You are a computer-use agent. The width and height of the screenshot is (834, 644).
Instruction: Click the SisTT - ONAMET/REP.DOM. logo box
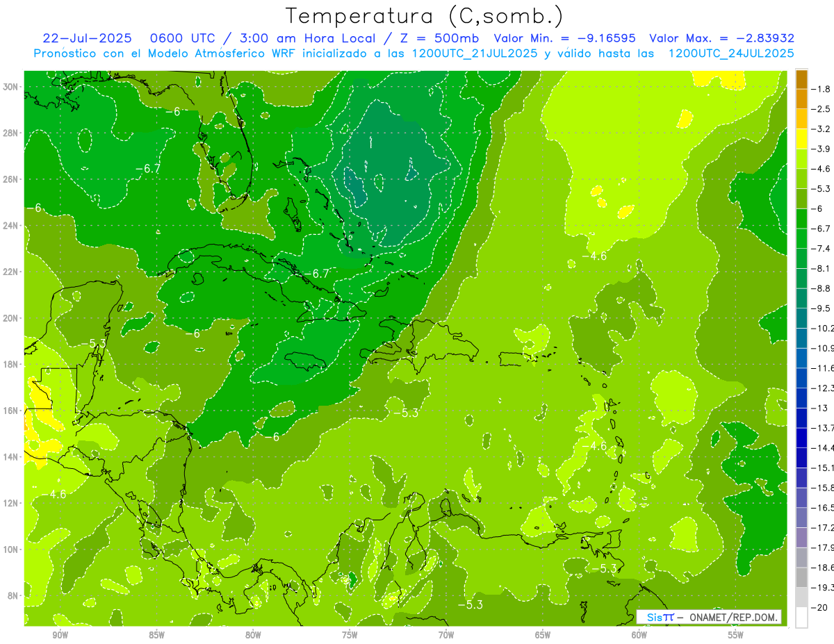709,617
